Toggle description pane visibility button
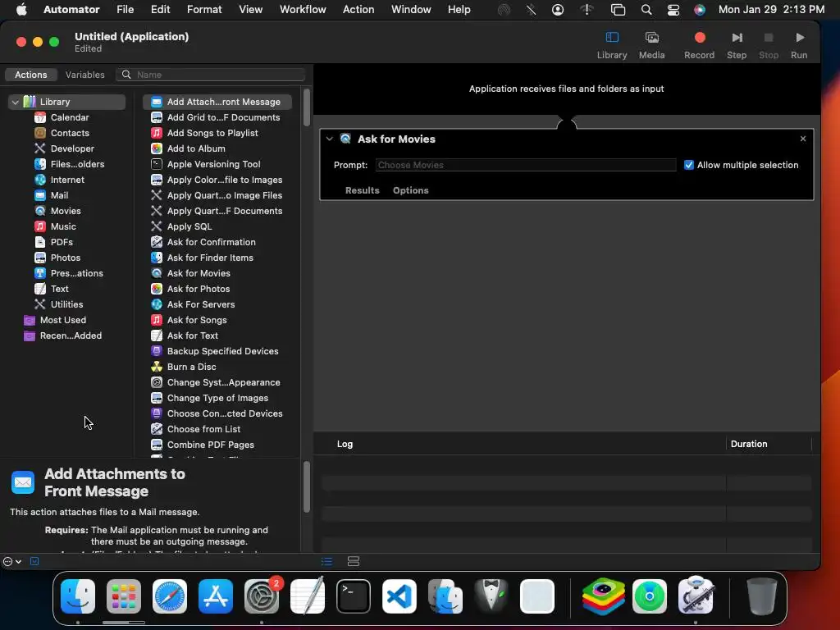The image size is (840, 630). [x=34, y=561]
